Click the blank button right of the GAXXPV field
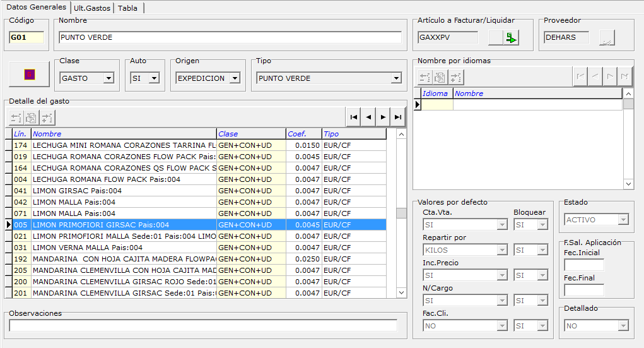 pos(496,38)
